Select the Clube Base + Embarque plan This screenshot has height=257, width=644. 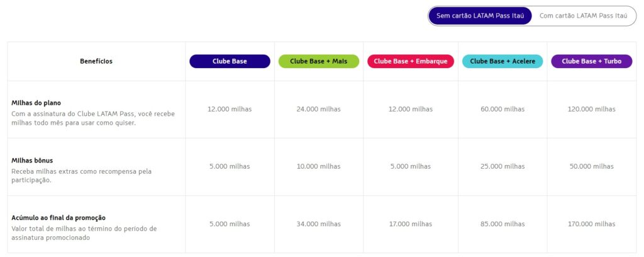pyautogui.click(x=410, y=61)
